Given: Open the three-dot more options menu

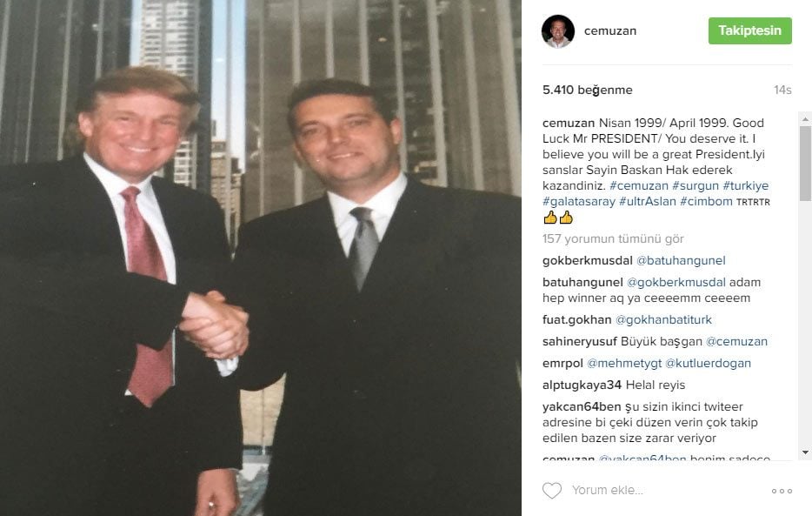Looking at the screenshot, I should 782,491.
